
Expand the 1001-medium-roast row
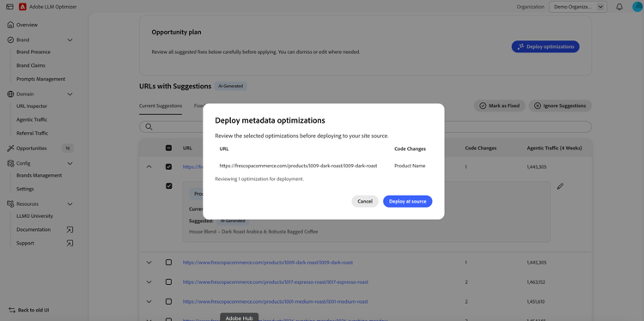149,302
